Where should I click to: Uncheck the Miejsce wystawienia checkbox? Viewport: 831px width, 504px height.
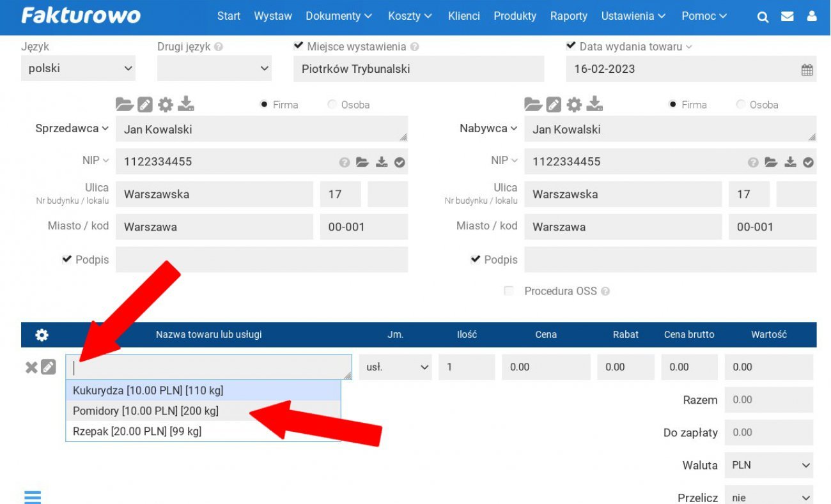pos(299,46)
